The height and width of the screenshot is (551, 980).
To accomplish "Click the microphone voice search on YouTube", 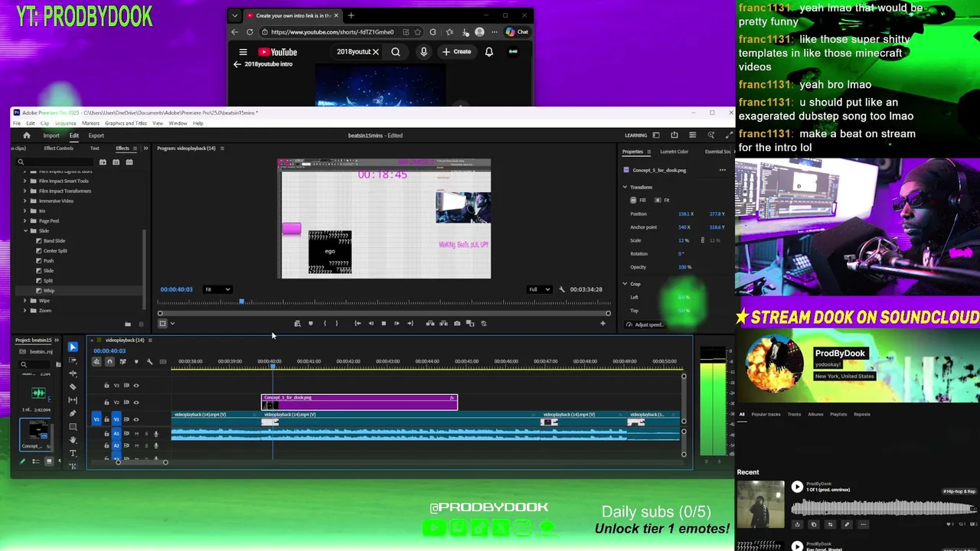I will pyautogui.click(x=423, y=52).
